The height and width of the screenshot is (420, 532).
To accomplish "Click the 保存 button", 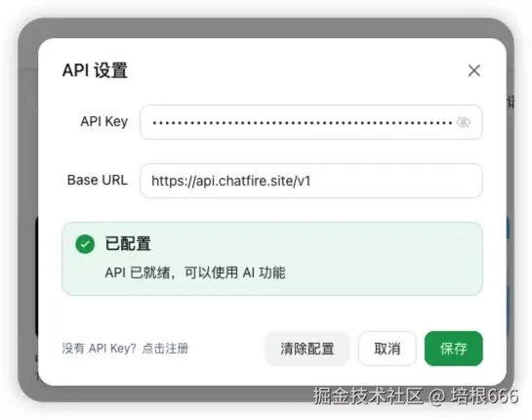I will (454, 349).
